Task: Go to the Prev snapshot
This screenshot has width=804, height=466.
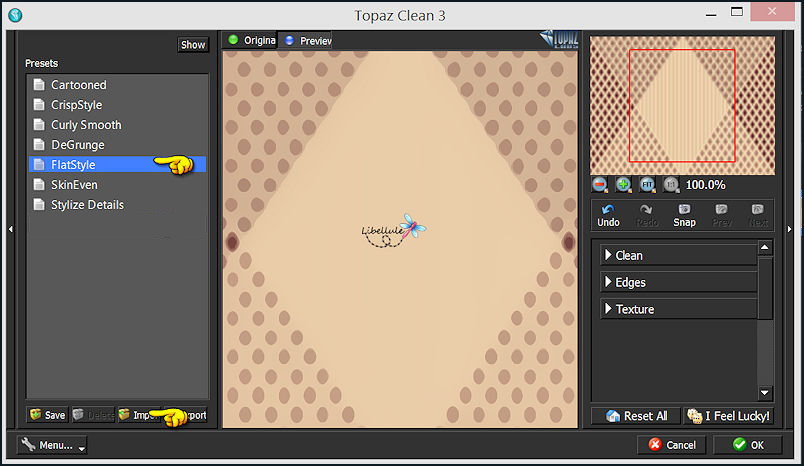Action: pyautogui.click(x=721, y=216)
